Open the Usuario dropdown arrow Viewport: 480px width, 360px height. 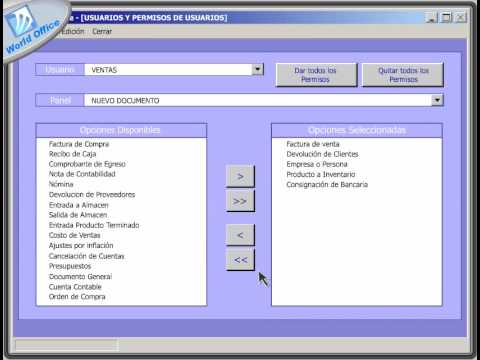click(257, 69)
